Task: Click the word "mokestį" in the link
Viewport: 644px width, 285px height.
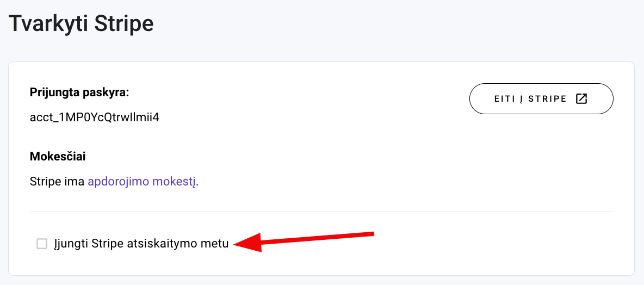Action: [175, 182]
